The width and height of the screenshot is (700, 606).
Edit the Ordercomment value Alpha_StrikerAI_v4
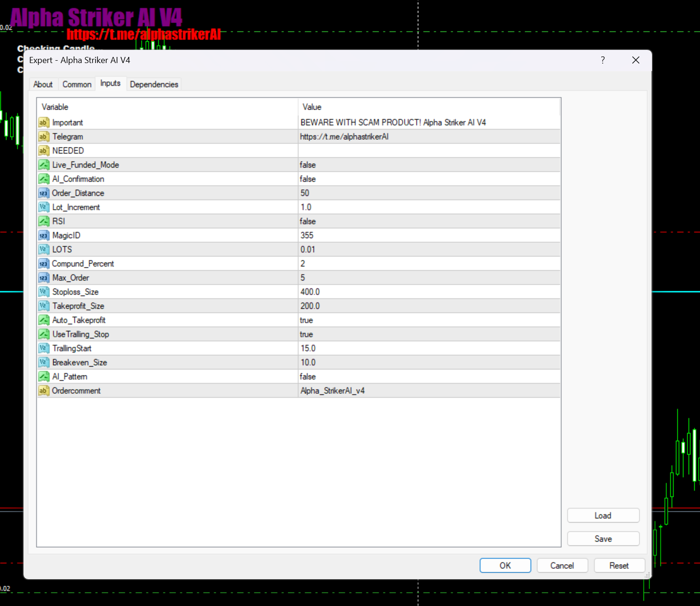(429, 391)
